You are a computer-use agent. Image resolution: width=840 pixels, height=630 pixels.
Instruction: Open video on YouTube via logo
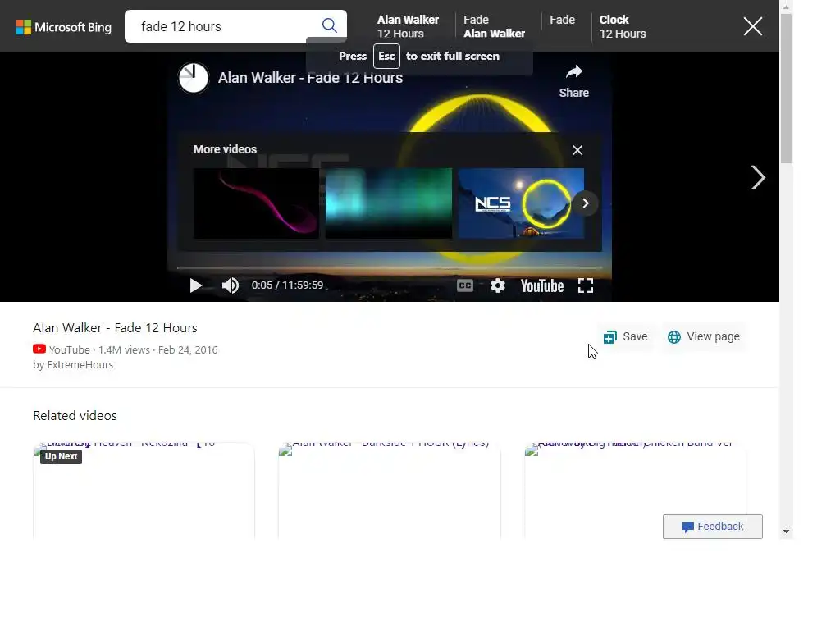click(542, 285)
